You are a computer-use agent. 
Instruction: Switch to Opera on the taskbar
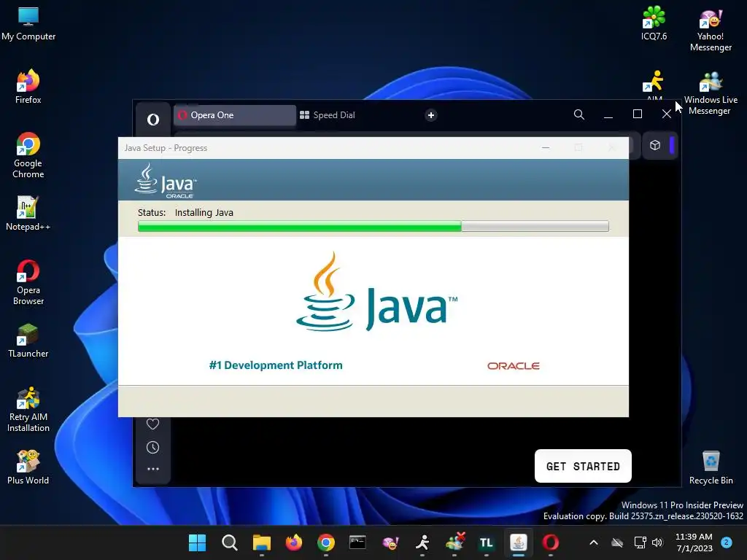[551, 542]
